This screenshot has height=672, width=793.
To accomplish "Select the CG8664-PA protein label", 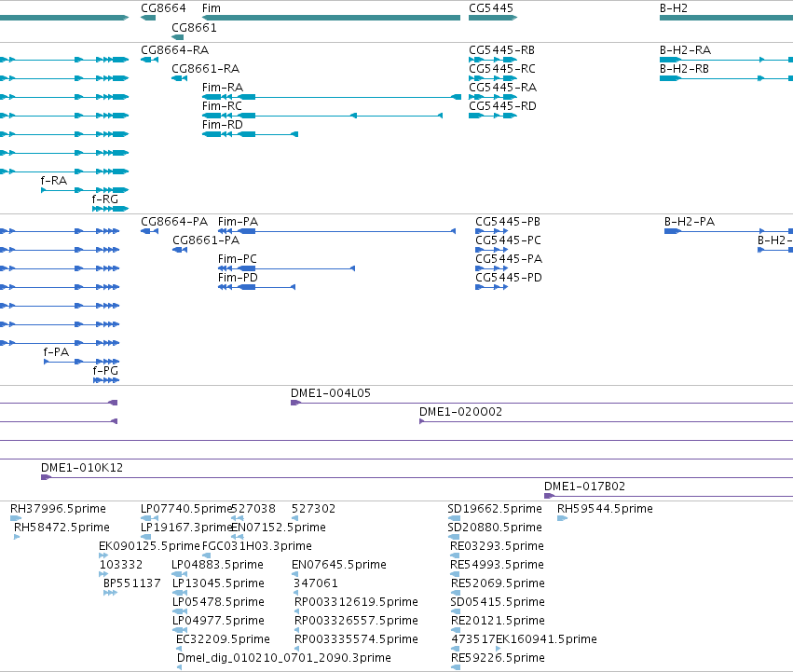I will point(174,222).
